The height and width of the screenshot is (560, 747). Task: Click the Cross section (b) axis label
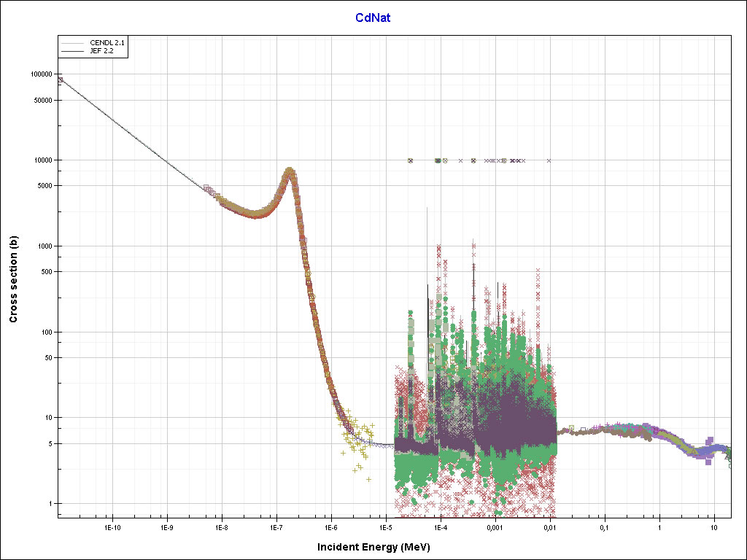pyautogui.click(x=13, y=280)
